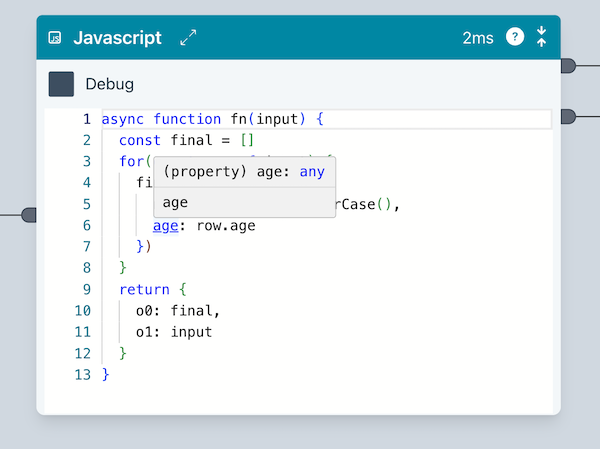
Task: Place cursor on the "return {" statement
Action: click(x=146, y=290)
